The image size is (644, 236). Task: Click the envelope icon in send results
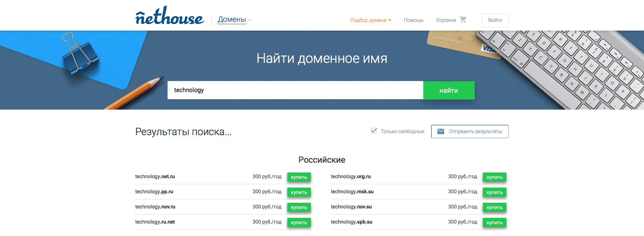tap(440, 131)
